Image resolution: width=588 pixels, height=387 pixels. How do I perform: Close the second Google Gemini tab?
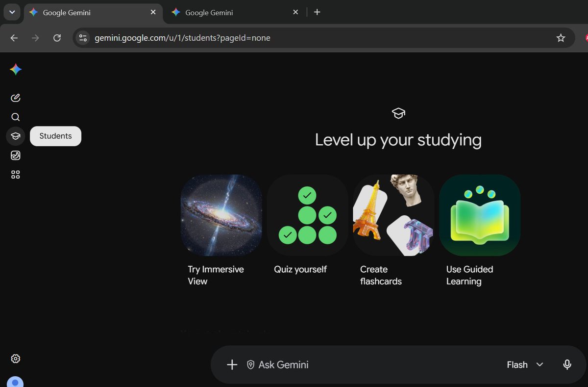point(295,12)
